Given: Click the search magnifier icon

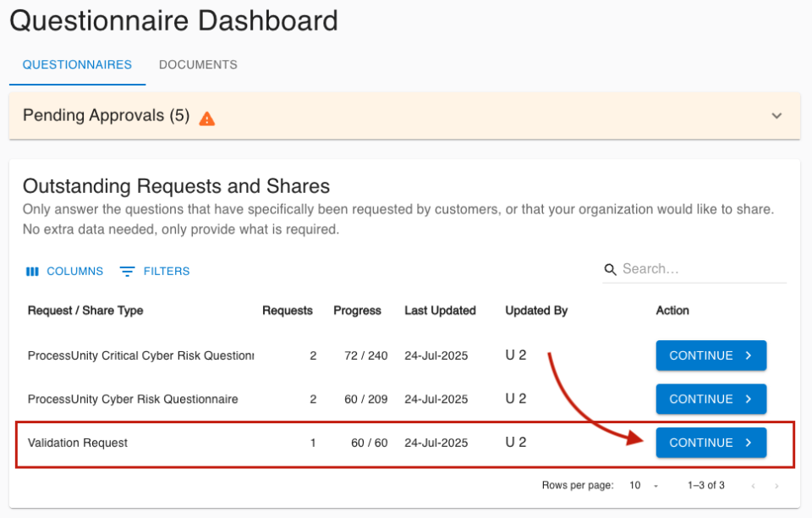Looking at the screenshot, I should tap(611, 269).
